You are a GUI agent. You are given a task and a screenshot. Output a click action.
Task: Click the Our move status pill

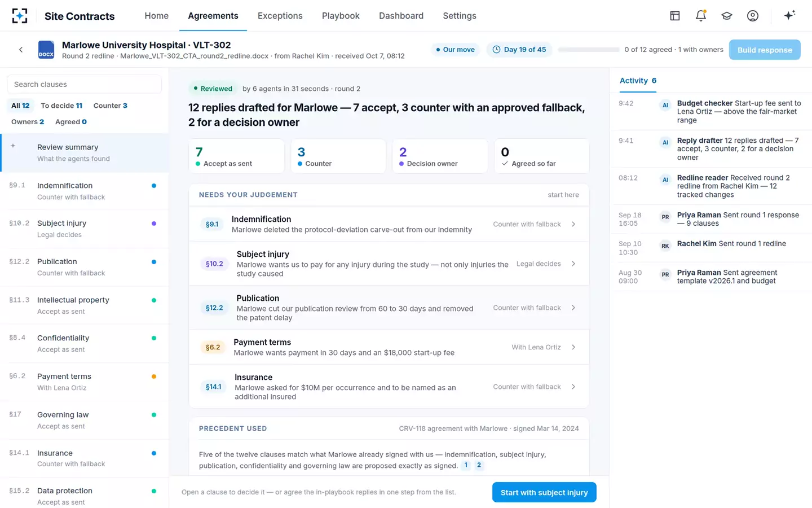456,50
